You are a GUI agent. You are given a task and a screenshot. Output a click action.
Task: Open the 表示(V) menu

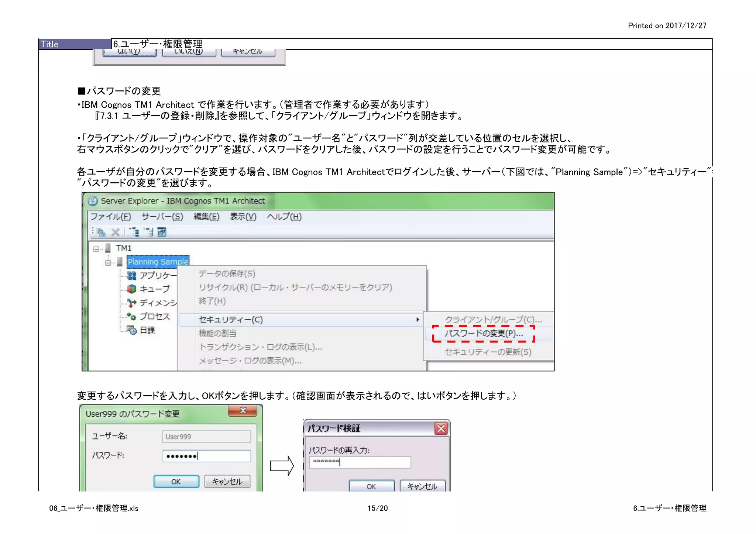click(243, 217)
